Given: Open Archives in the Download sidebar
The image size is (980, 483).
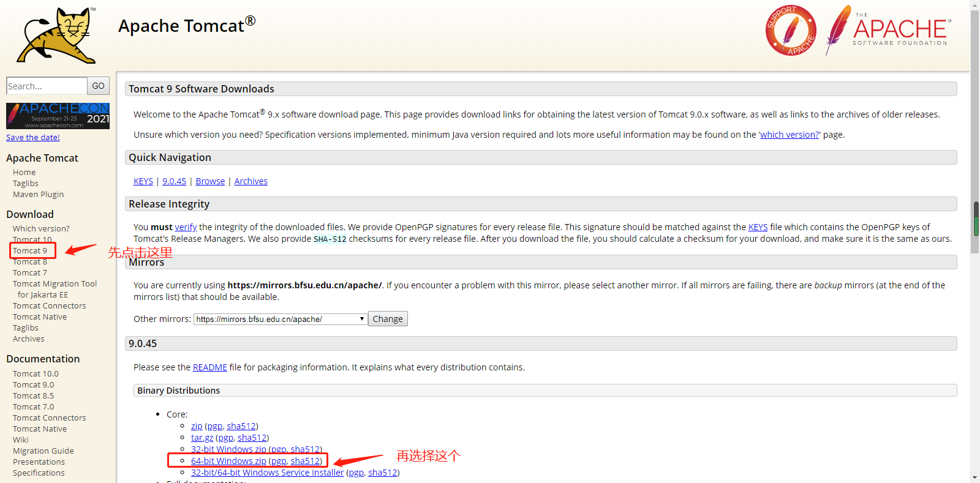Looking at the screenshot, I should pos(29,339).
